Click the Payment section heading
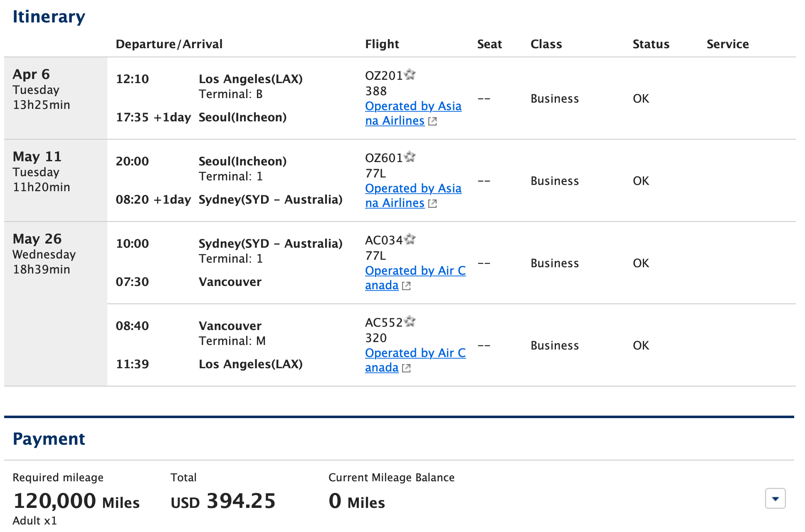The height and width of the screenshot is (532, 805). [x=49, y=438]
